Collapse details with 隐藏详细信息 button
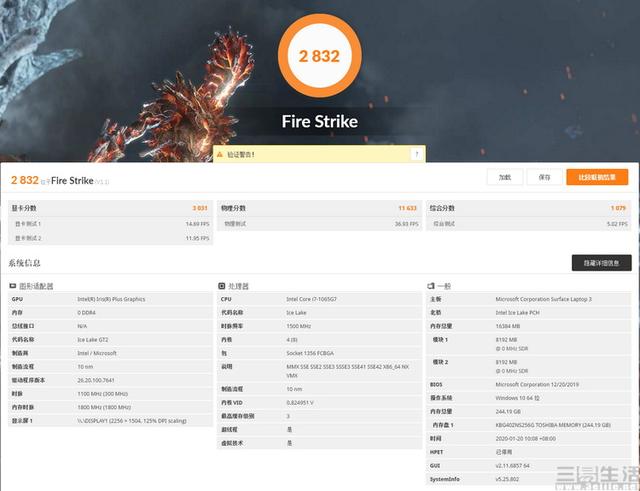The height and width of the screenshot is (491, 640). [x=601, y=262]
